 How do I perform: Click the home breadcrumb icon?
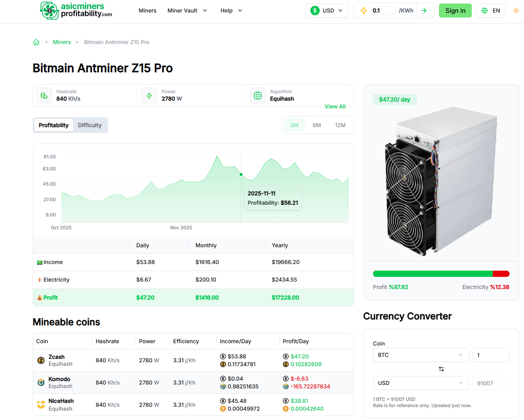(x=36, y=42)
